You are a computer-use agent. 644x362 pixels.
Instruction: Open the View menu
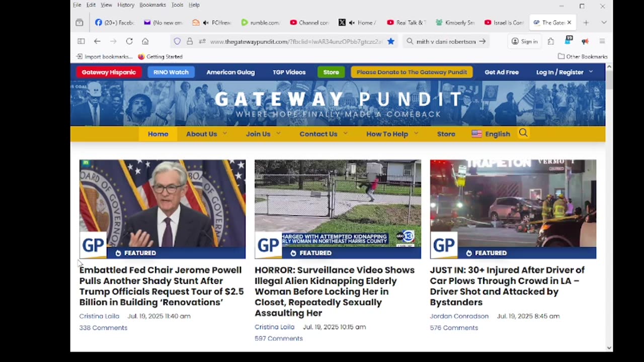click(x=106, y=5)
